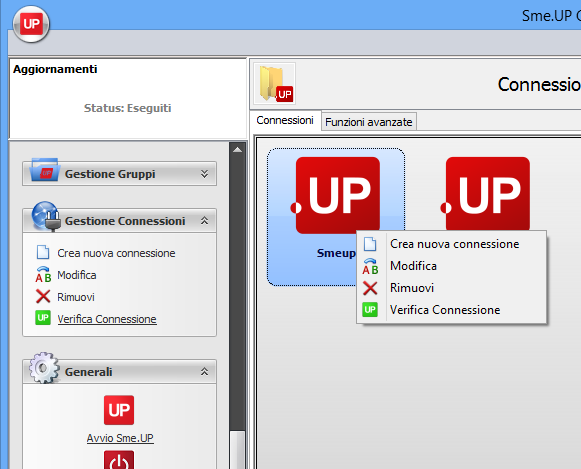This screenshot has height=469, width=581.
Task: Click the round UP application logo button
Action: tap(31, 24)
